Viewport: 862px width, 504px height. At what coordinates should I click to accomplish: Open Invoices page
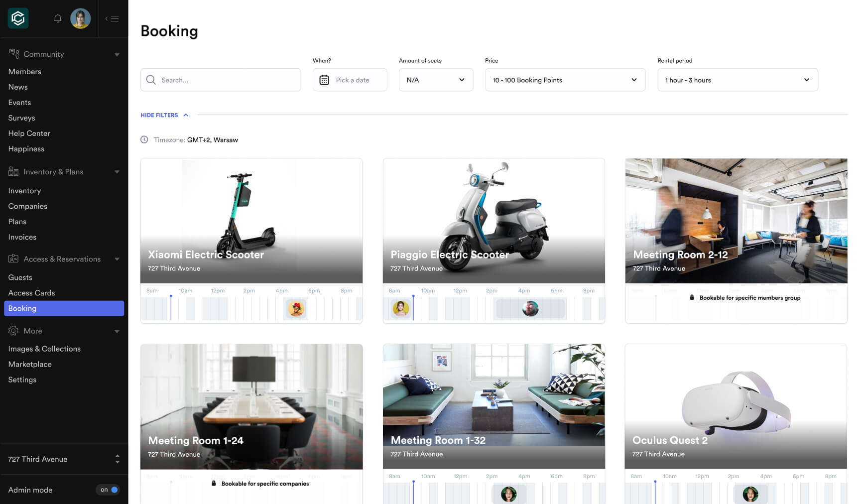click(x=22, y=237)
